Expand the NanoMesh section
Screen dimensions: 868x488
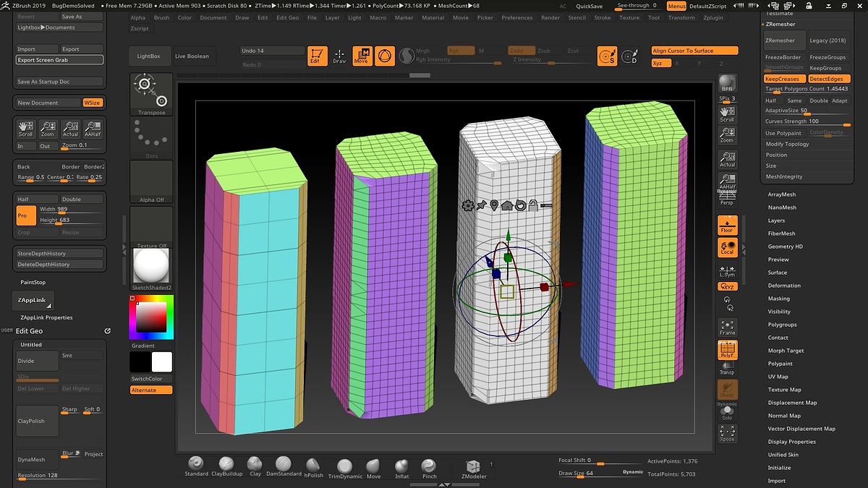[x=782, y=207]
